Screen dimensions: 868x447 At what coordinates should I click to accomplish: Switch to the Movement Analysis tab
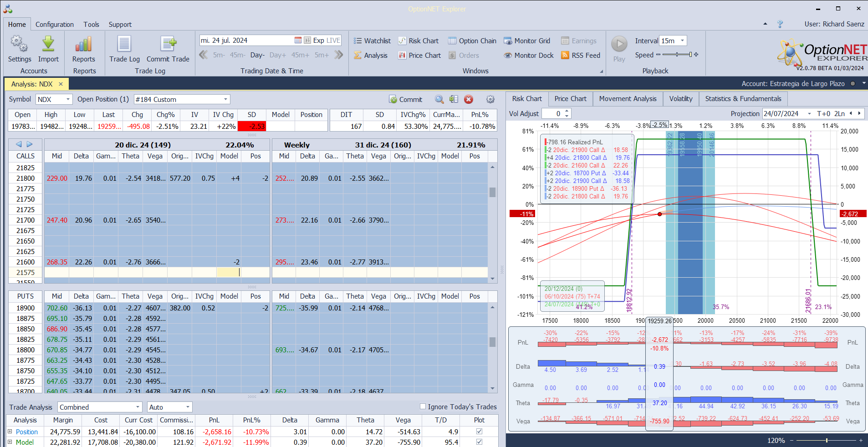[x=628, y=98]
